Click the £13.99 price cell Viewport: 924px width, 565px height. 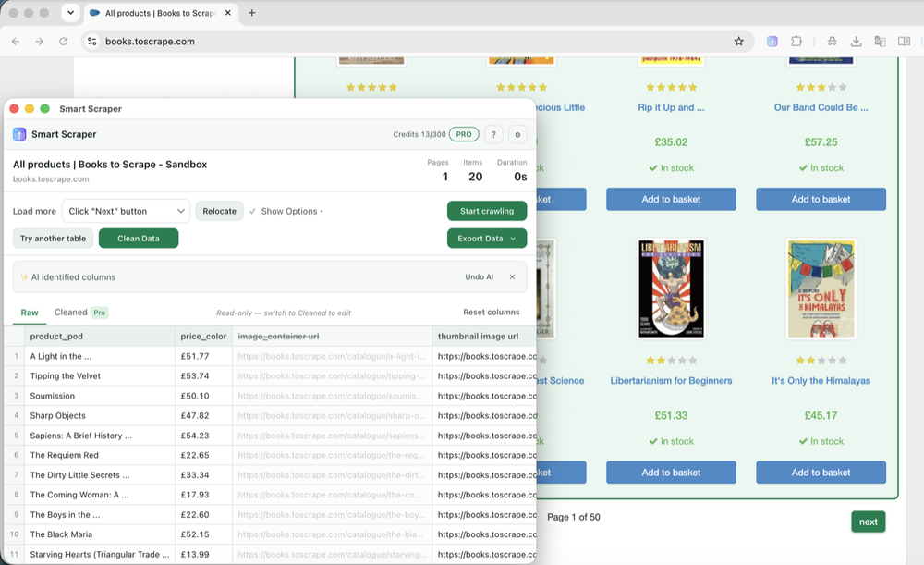tap(203, 555)
